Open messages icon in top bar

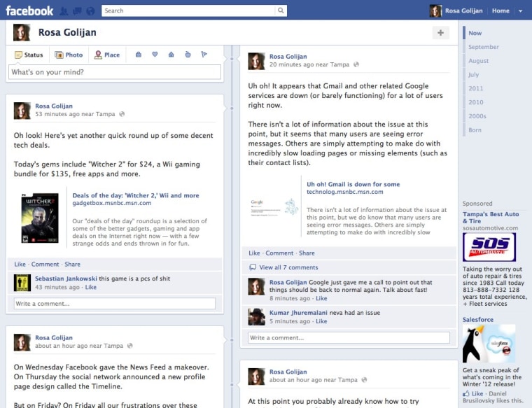77,11
